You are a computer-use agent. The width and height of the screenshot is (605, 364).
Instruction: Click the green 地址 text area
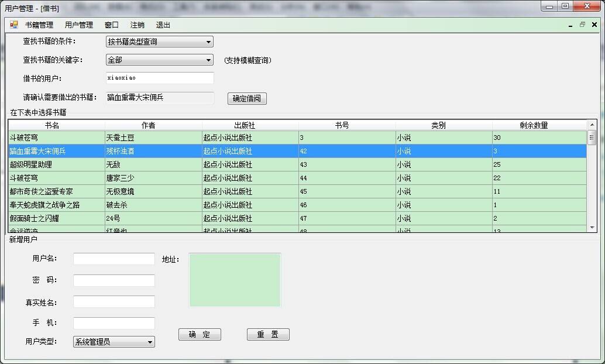click(235, 279)
